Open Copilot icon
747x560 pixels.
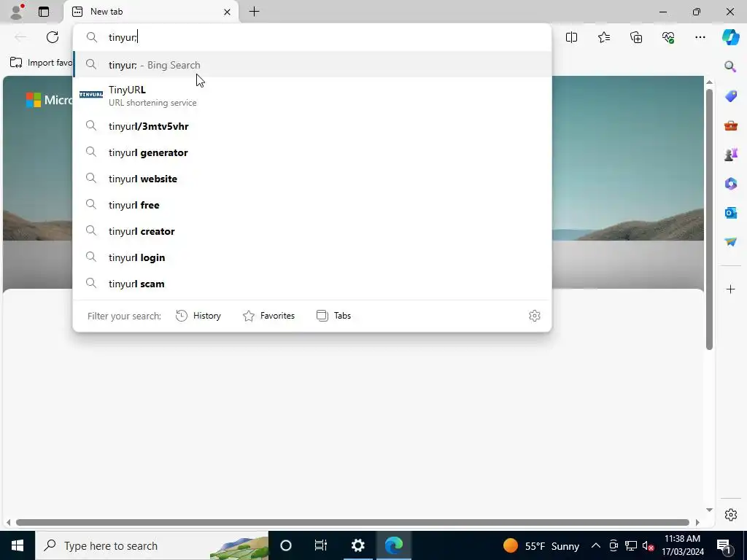point(730,37)
